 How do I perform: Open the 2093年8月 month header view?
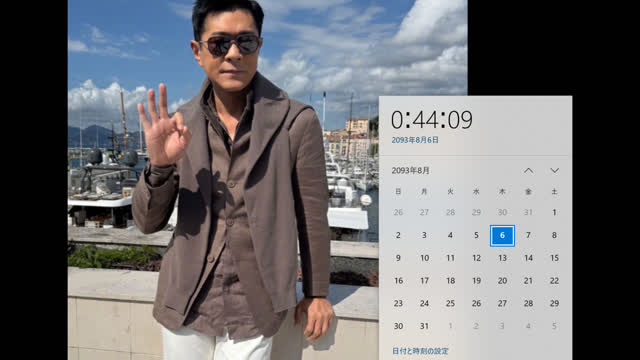[x=411, y=171]
